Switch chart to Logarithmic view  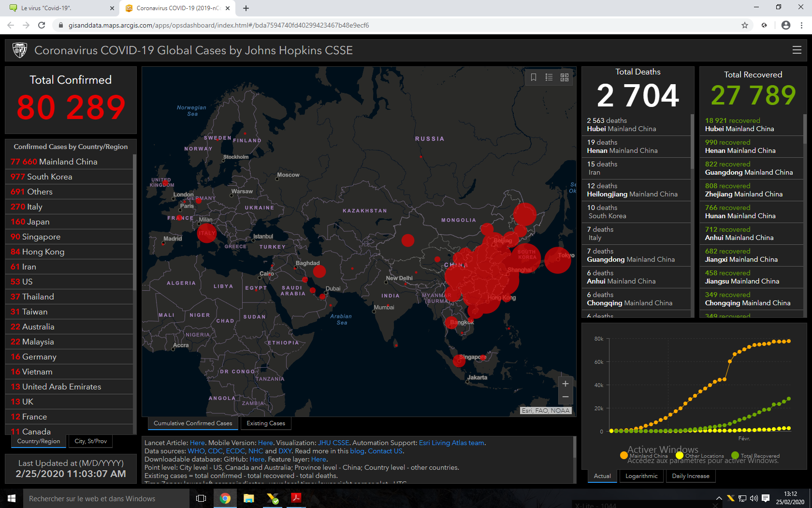[641, 476]
